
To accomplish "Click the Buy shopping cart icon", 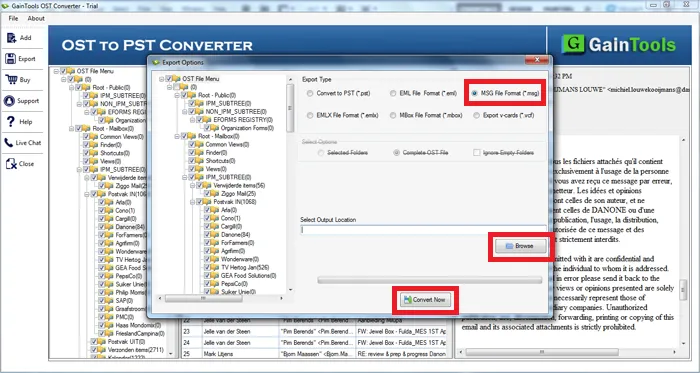I will click(x=11, y=79).
